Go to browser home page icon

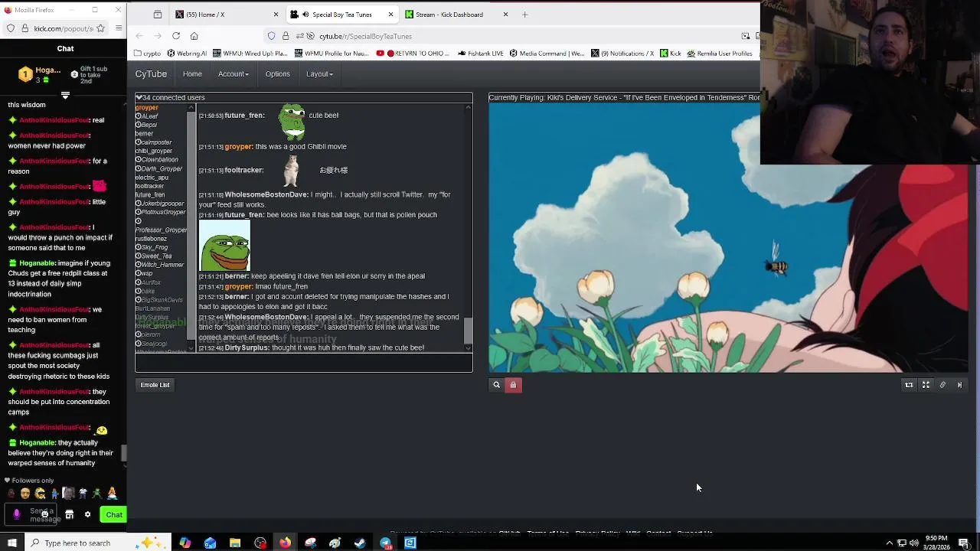[194, 36]
